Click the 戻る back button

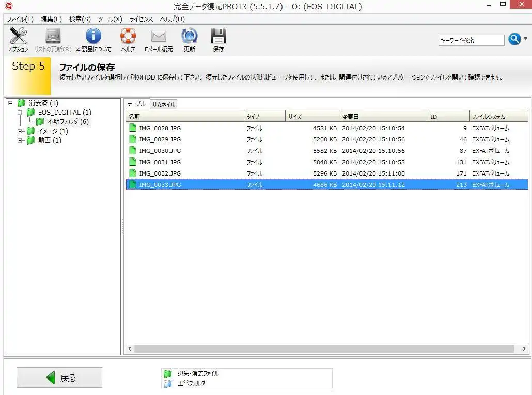point(59,377)
